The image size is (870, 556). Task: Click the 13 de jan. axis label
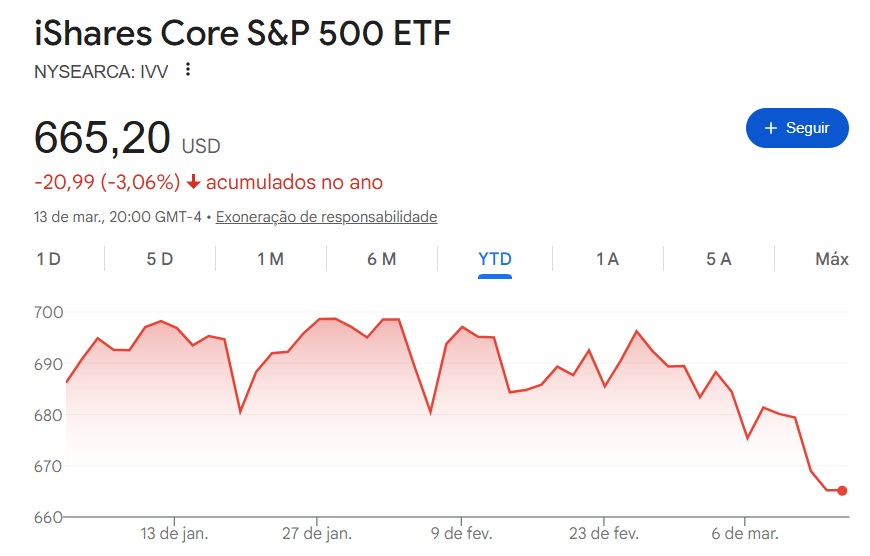click(x=174, y=533)
